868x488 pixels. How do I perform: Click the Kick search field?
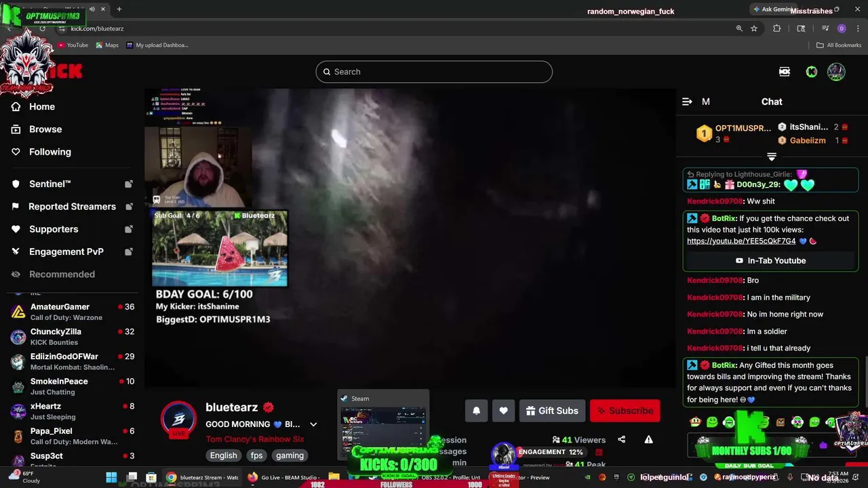coord(434,72)
